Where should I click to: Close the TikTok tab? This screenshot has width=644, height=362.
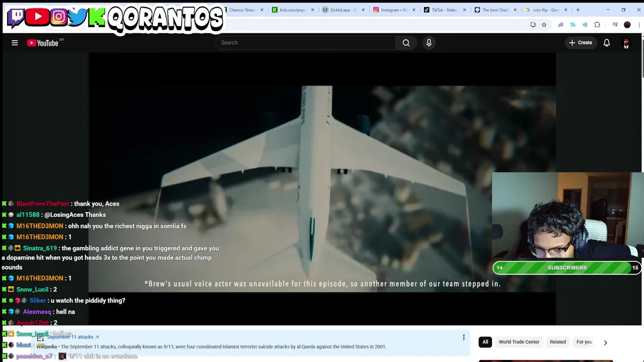[464, 10]
